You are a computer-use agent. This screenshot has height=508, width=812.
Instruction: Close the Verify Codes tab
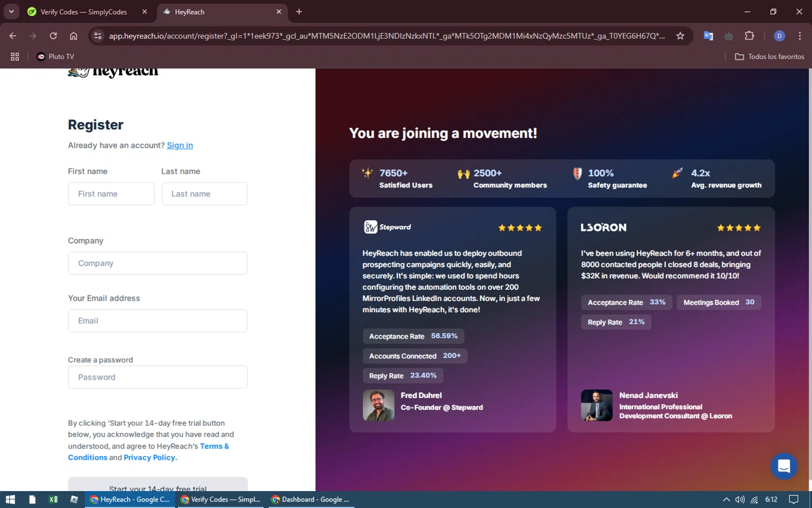coord(145,11)
